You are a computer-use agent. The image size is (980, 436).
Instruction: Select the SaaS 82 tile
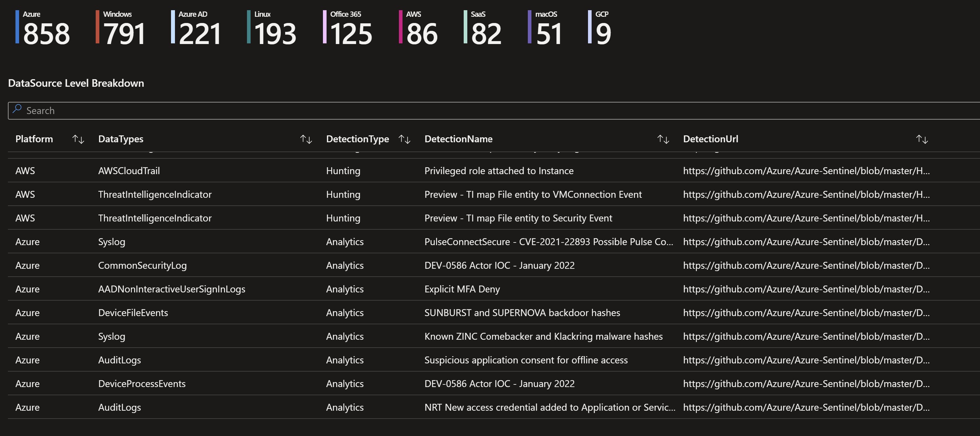pyautogui.click(x=482, y=27)
